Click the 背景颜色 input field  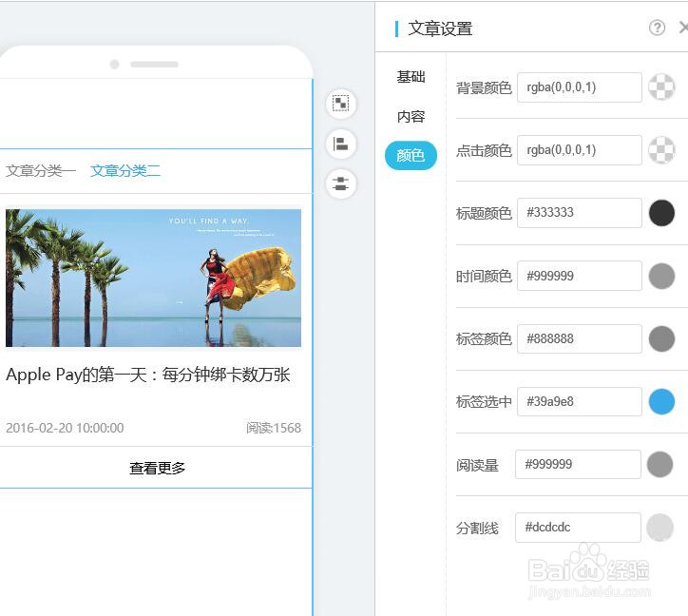(x=579, y=87)
